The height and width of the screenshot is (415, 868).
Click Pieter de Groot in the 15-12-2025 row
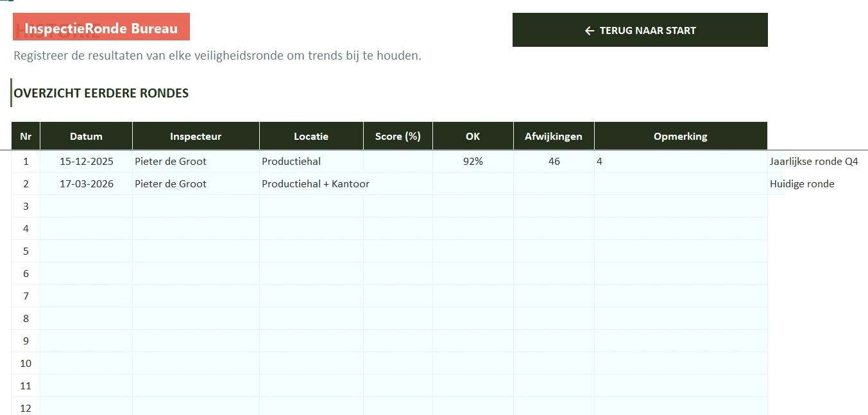[x=196, y=162]
